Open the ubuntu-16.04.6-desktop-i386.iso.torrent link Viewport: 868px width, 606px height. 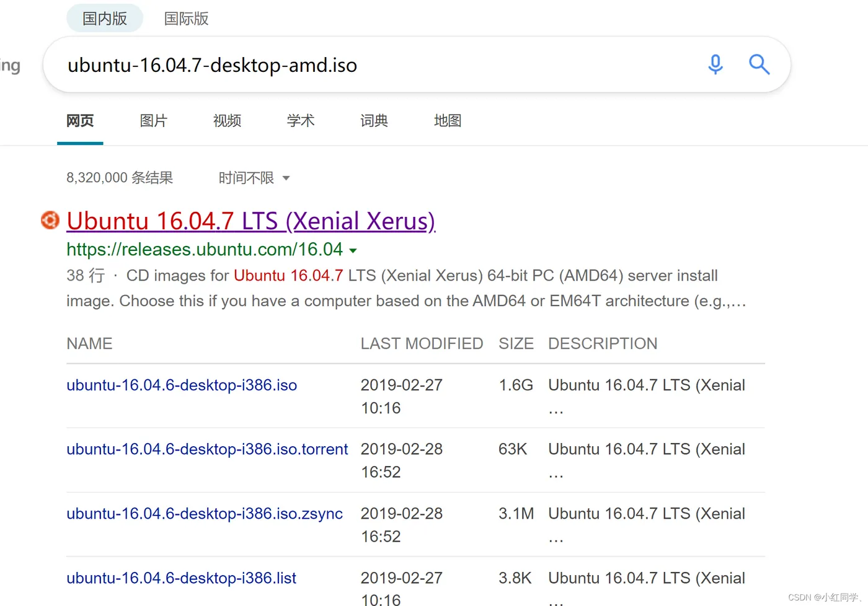pos(207,449)
